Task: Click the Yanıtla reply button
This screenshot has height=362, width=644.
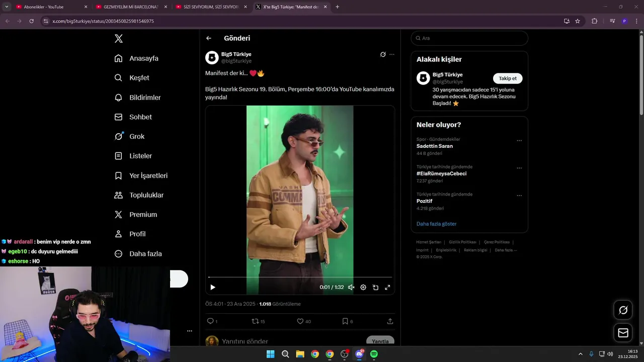Action: 380,341
